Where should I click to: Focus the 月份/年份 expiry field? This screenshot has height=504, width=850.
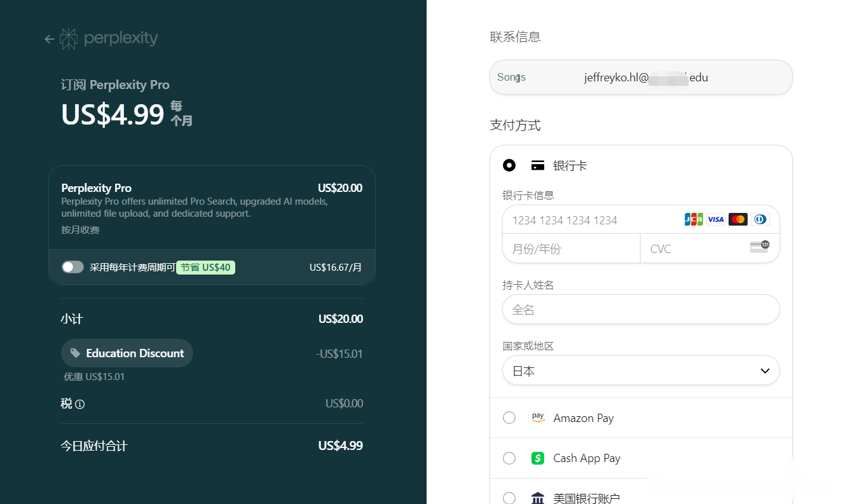[x=571, y=249]
